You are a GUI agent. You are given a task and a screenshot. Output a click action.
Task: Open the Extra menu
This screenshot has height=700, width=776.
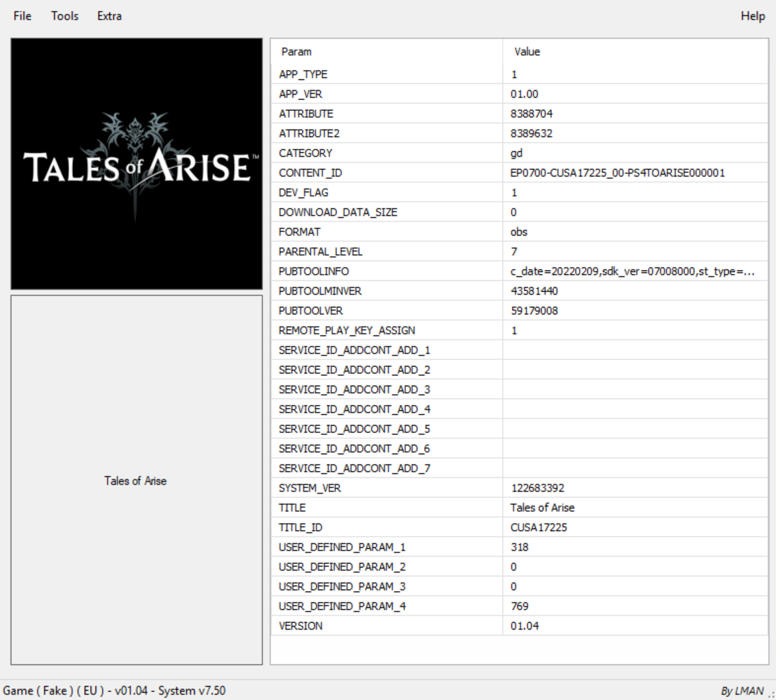click(x=109, y=16)
